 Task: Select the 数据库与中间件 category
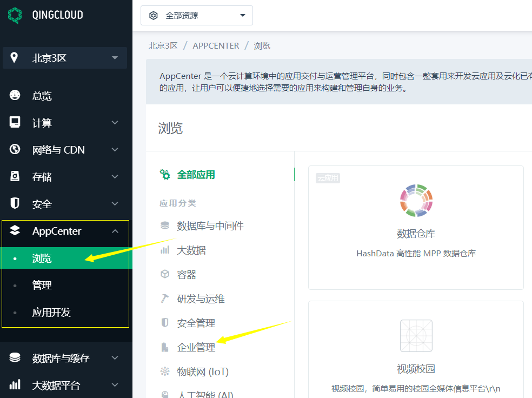[210, 226]
